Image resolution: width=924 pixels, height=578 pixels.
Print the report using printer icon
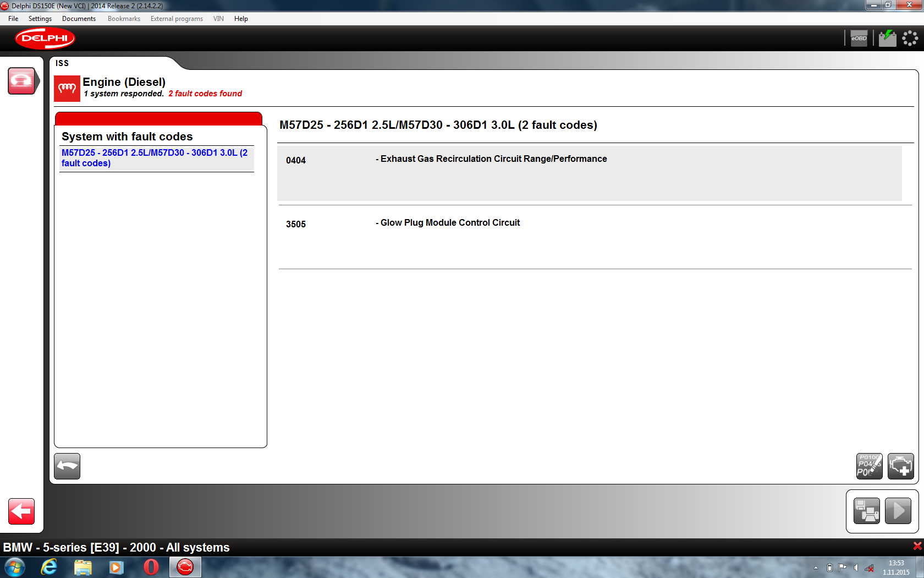click(x=867, y=511)
